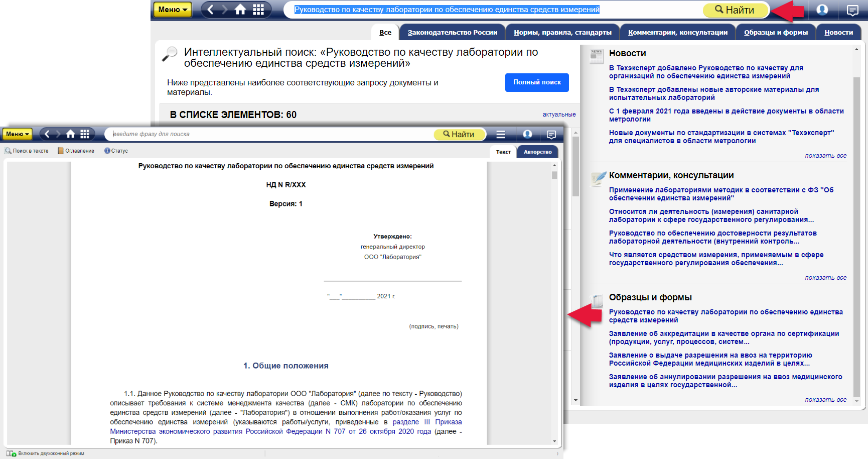Click показать все under Комментарии, консультации
The image size is (868, 459).
[825, 278]
